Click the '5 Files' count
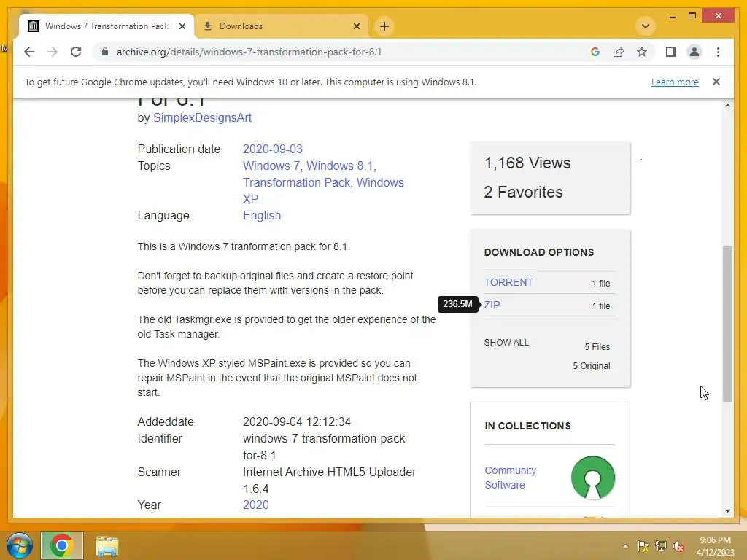747x560 pixels. coord(597,346)
